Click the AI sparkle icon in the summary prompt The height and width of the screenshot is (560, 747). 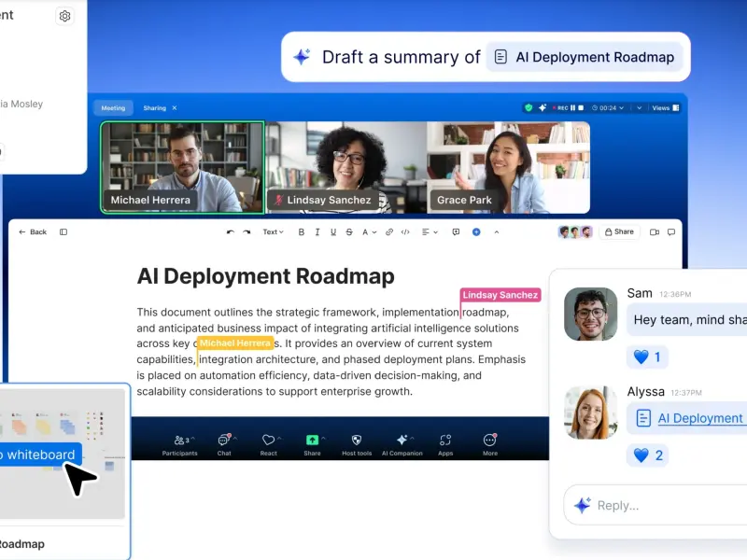click(x=302, y=57)
